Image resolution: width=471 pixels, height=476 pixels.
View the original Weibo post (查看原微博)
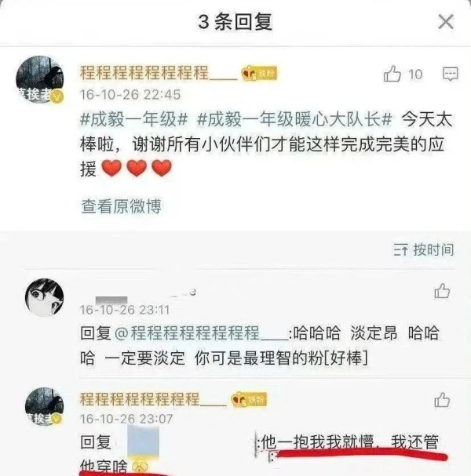click(121, 206)
